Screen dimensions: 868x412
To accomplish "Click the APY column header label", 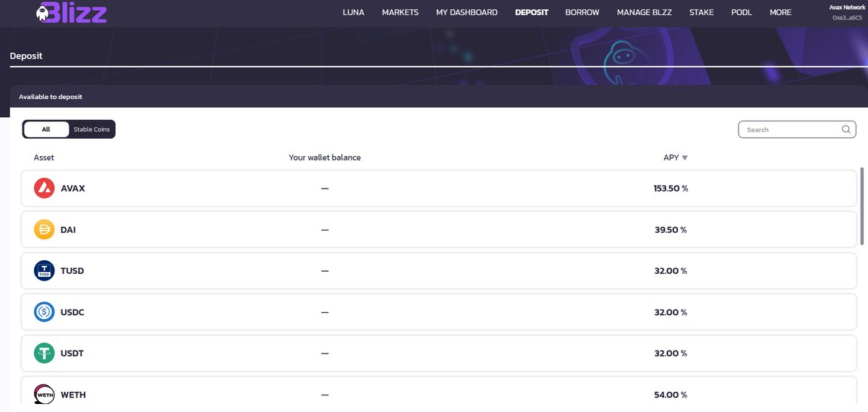I will [x=671, y=158].
